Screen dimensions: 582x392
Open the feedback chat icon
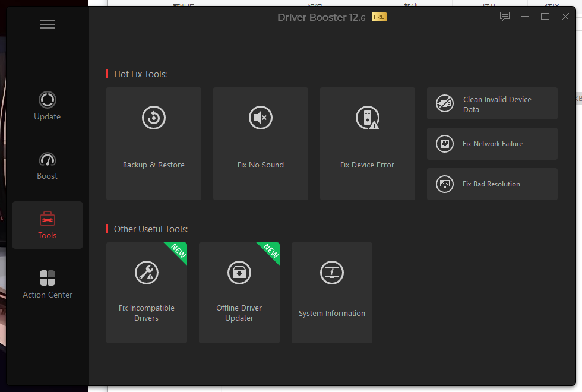click(x=505, y=17)
